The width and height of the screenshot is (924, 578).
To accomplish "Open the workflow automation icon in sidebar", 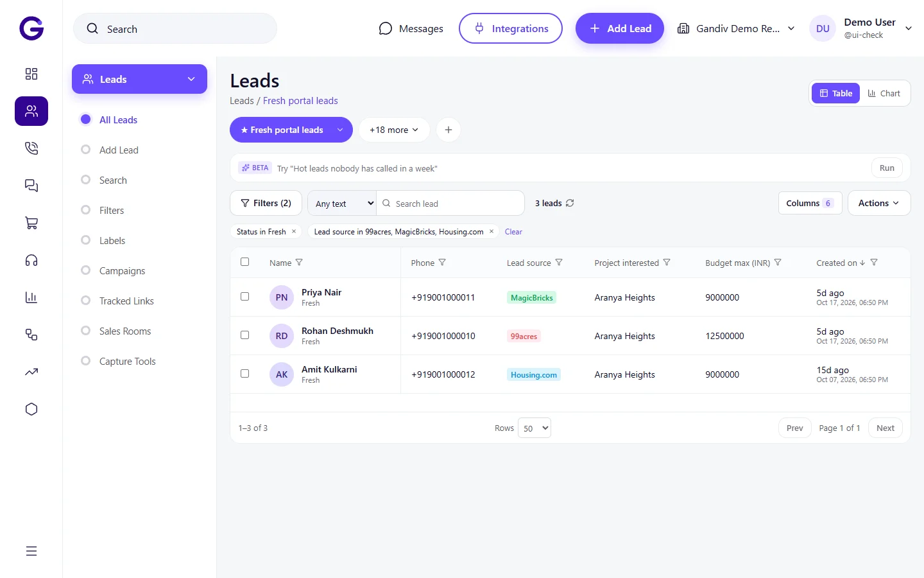I will click(31, 335).
